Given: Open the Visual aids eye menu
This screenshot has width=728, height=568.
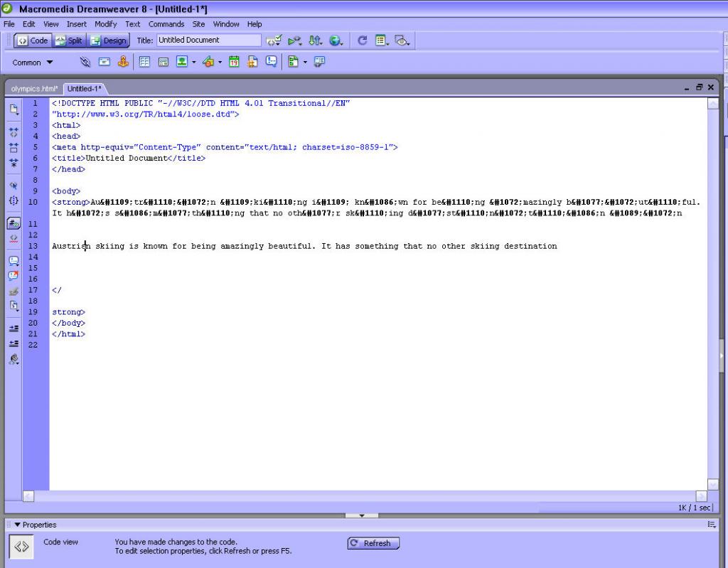Looking at the screenshot, I should point(402,41).
